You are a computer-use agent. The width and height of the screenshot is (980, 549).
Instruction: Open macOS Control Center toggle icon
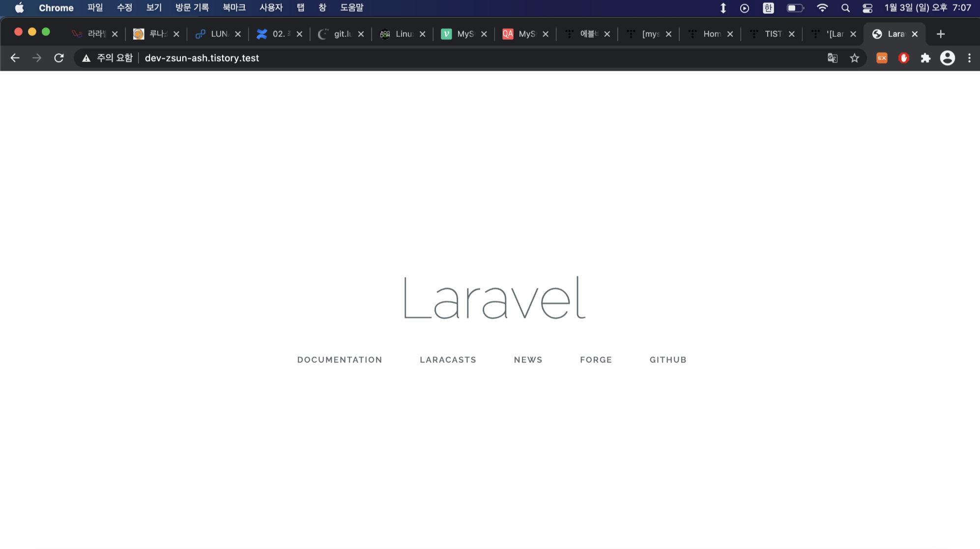coord(867,8)
